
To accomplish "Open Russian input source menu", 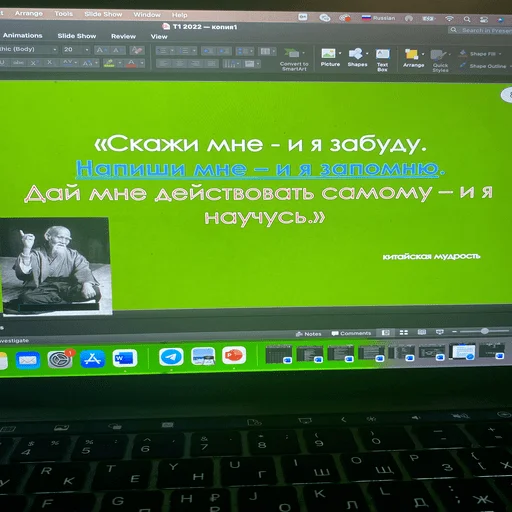I will coord(378,18).
